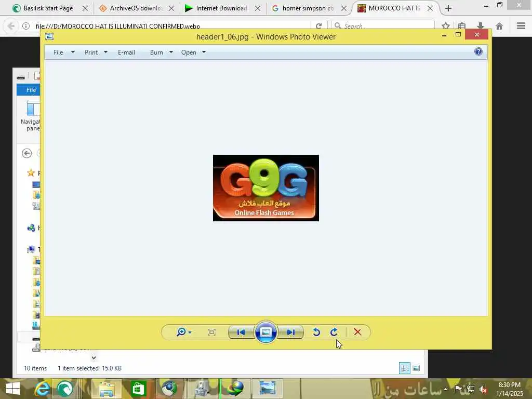Switch to ArchiveOS download tab
Screen dimensions: 532x399
tap(136, 8)
